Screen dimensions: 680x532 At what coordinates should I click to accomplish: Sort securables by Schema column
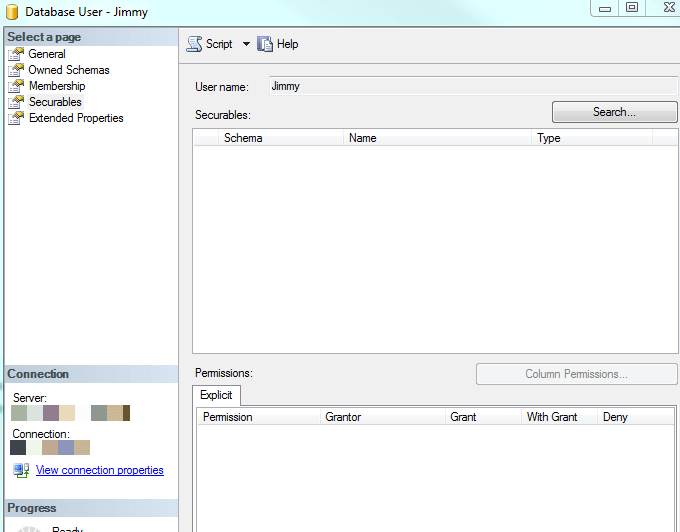281,138
